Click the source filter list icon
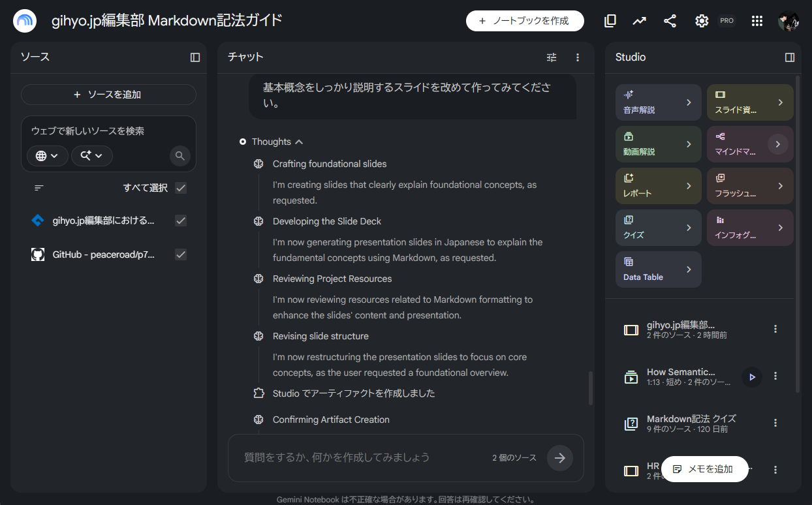This screenshot has height=505, width=812. [x=39, y=188]
